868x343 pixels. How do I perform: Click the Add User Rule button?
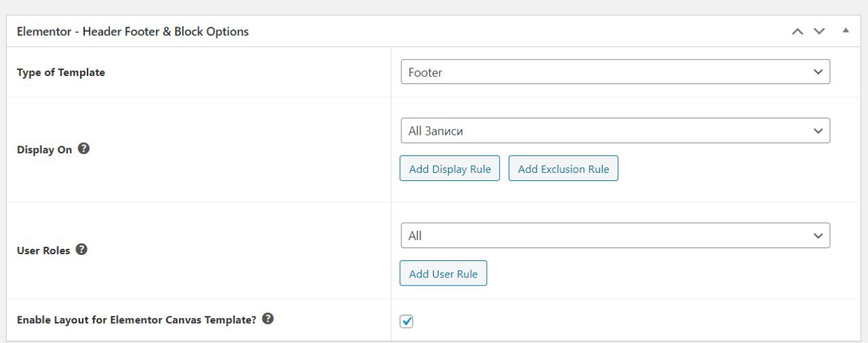point(443,274)
